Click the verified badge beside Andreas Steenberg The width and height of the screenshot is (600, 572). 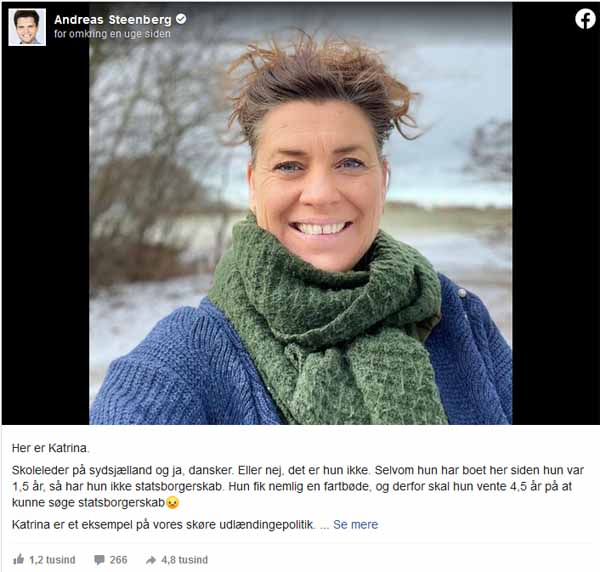pyautogui.click(x=181, y=19)
